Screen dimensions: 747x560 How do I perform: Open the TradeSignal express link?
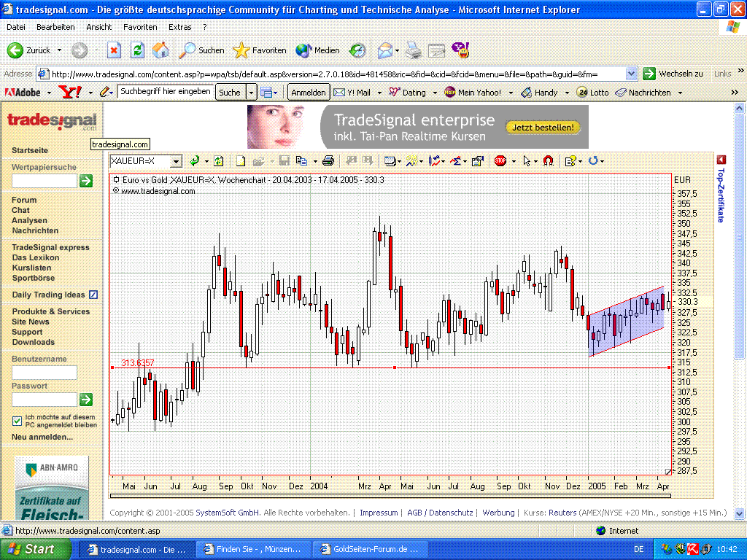[x=50, y=247]
